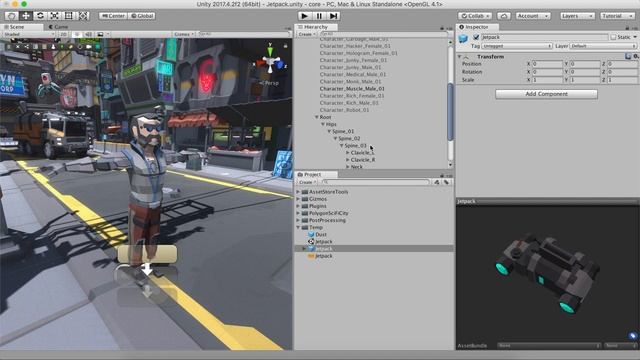Open the Tag dropdown
640x360 pixels.
pos(517,46)
